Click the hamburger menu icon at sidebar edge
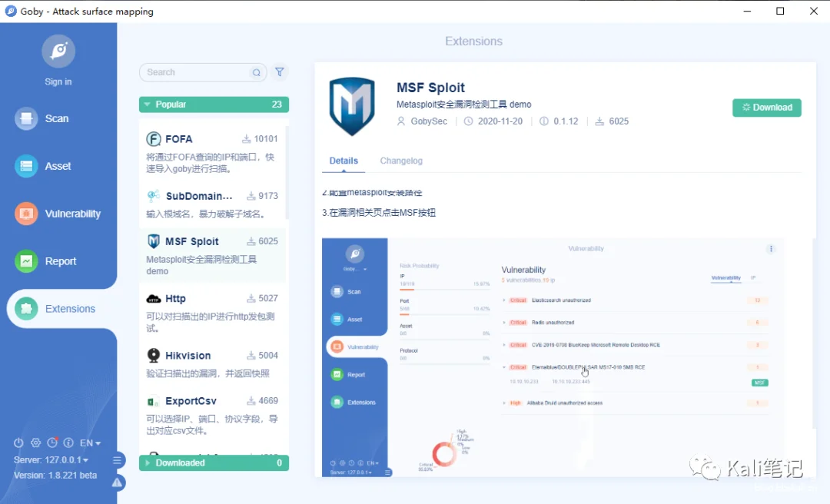Viewport: 830px width, 504px height. (x=117, y=460)
